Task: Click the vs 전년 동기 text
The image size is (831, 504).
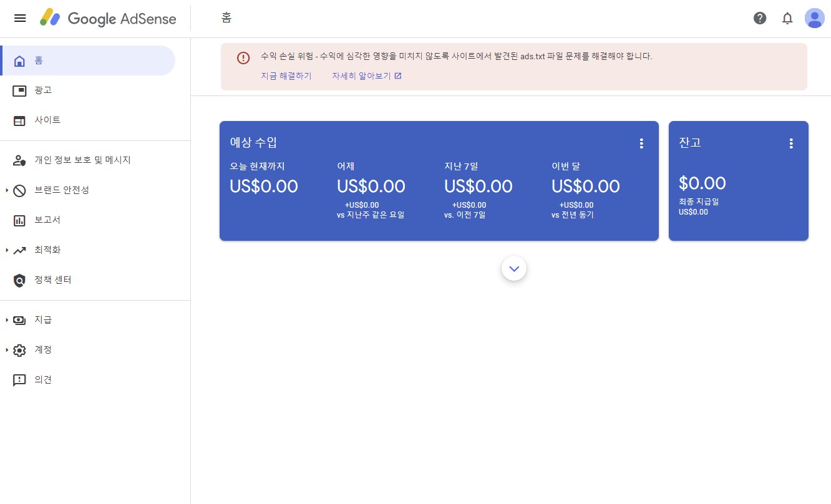Action: 573,215
